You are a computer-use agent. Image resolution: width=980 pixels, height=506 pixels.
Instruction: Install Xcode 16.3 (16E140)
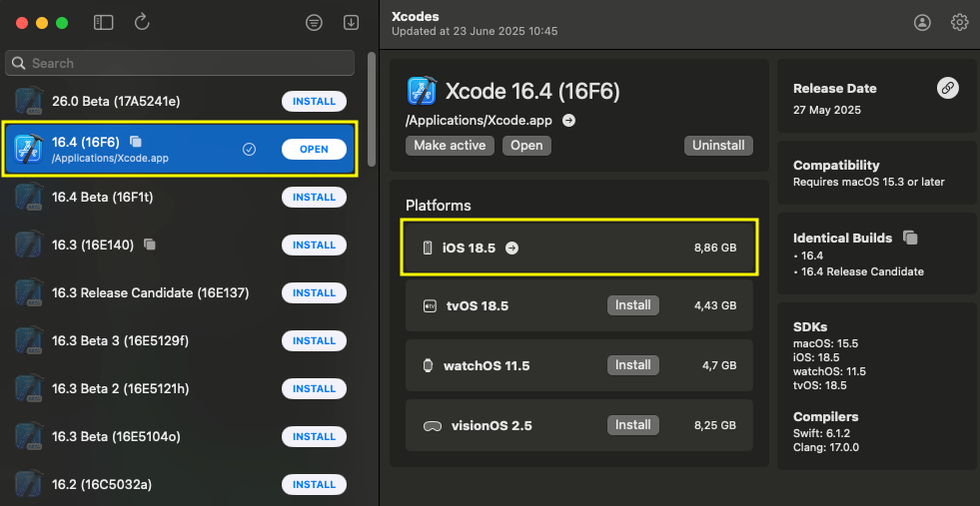click(314, 245)
